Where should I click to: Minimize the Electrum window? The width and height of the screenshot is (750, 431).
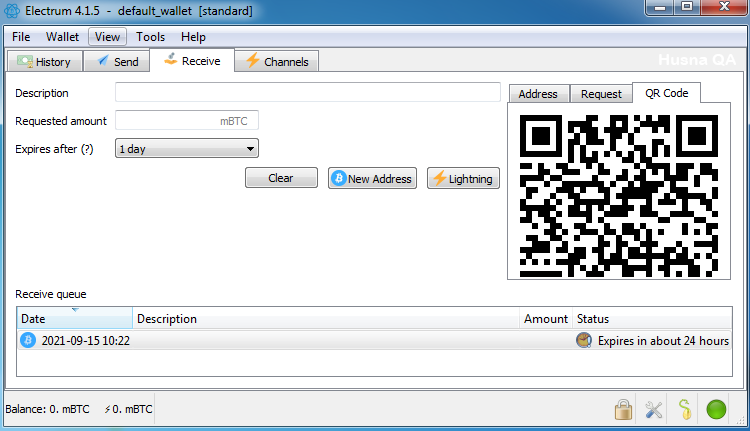point(660,8)
